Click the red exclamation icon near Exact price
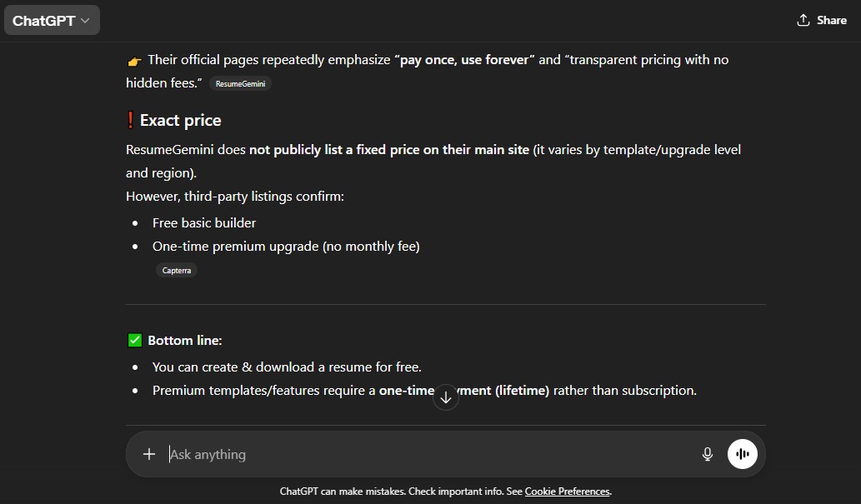The height and width of the screenshot is (504, 861). point(133,119)
